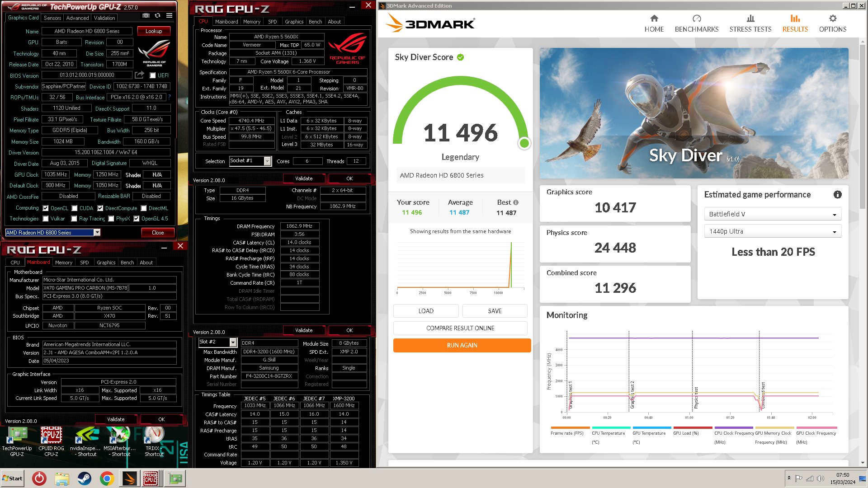Click the Sky Diver preview image
The height and width of the screenshot is (488, 868).
point(694,113)
